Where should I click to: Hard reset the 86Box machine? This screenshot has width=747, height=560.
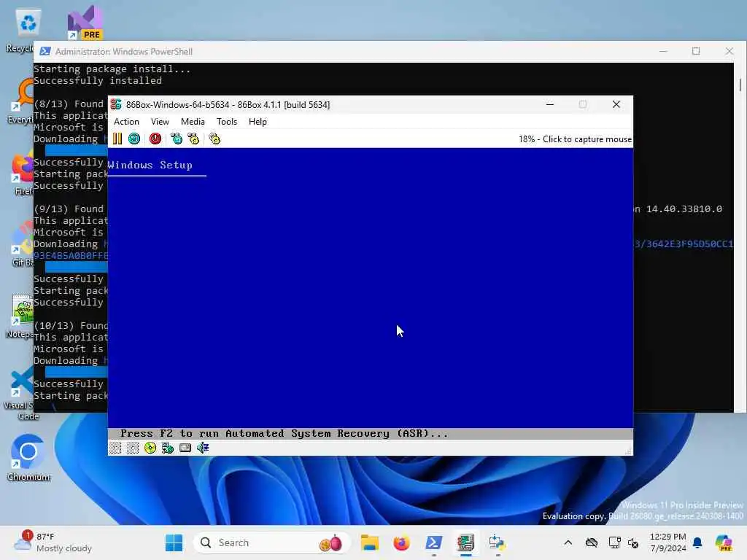point(134,139)
